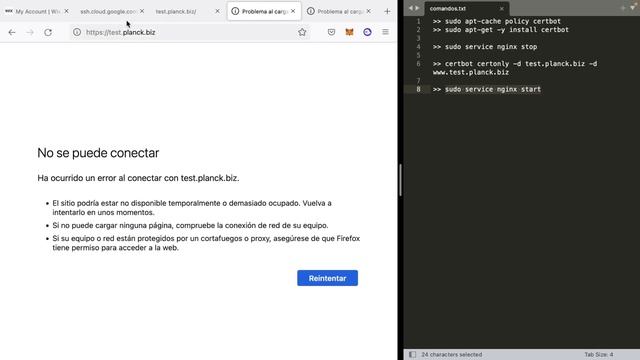Viewport: 640px width, 360px height.
Task: Toggle the editor sidebar icon in status bar
Action: (412, 354)
